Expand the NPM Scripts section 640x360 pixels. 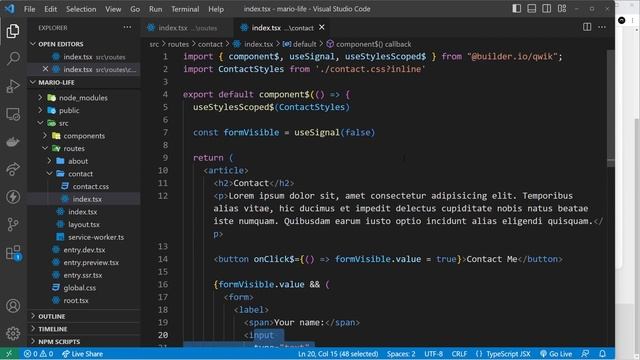[x=83, y=342]
